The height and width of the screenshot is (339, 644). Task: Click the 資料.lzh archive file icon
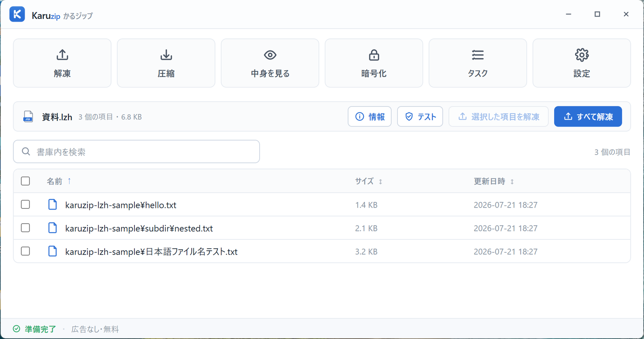pos(28,116)
